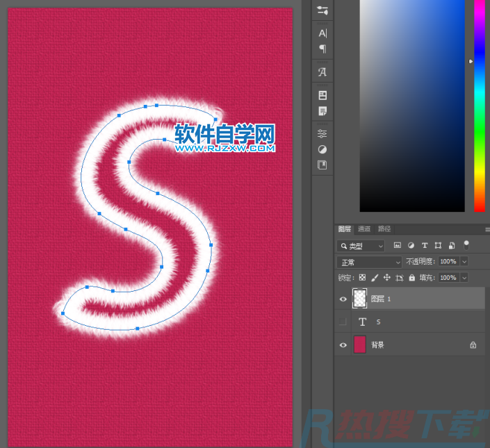Switch to the 路径 tab
This screenshot has height=448, width=490.
pos(384,229)
